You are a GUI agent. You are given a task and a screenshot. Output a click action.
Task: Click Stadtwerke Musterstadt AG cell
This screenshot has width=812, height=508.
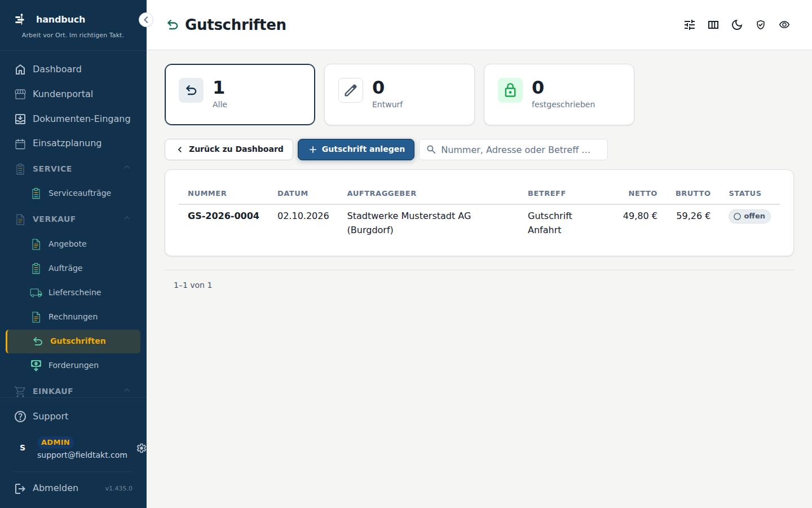[x=409, y=223]
